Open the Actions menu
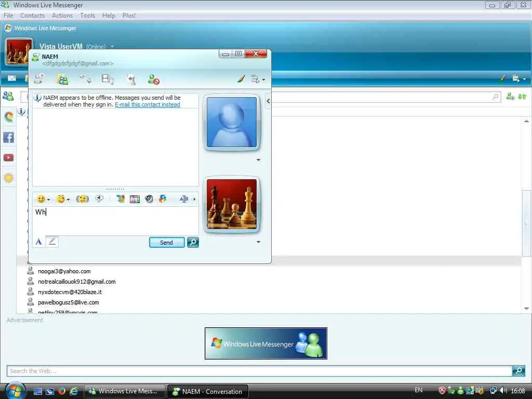This screenshot has height=399, width=532. (x=62, y=16)
